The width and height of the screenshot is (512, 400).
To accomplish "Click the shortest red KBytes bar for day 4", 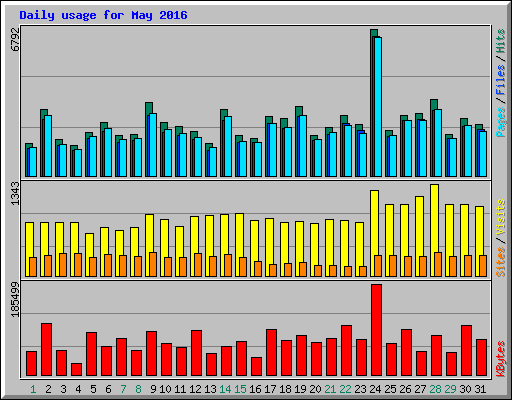I will (x=77, y=369).
